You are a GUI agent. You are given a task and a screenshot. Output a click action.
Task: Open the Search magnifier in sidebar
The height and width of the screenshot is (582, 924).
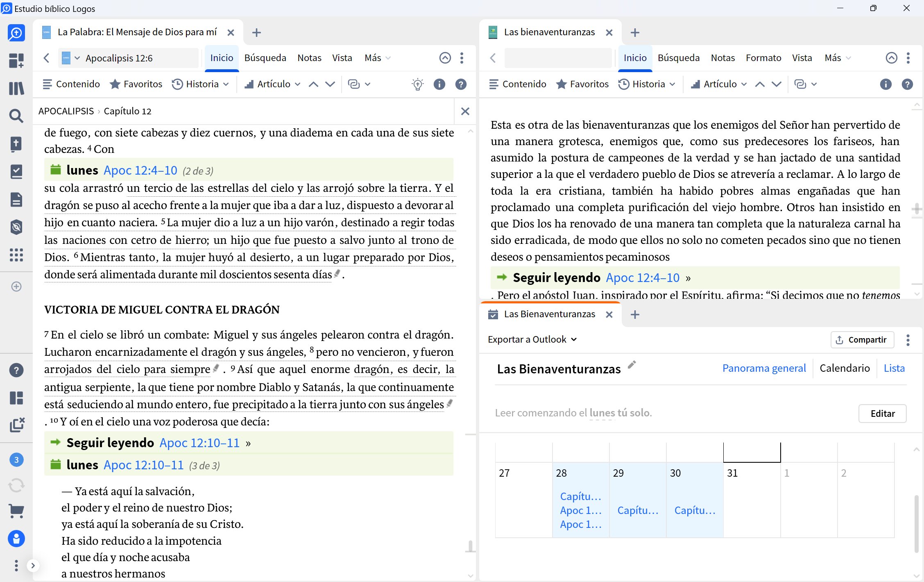point(16,116)
